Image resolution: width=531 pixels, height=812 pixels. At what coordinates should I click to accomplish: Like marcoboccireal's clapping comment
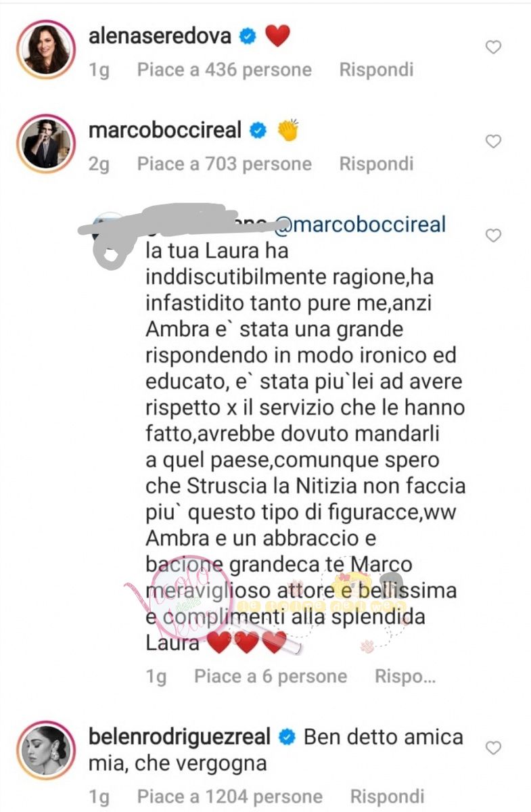tap(494, 141)
